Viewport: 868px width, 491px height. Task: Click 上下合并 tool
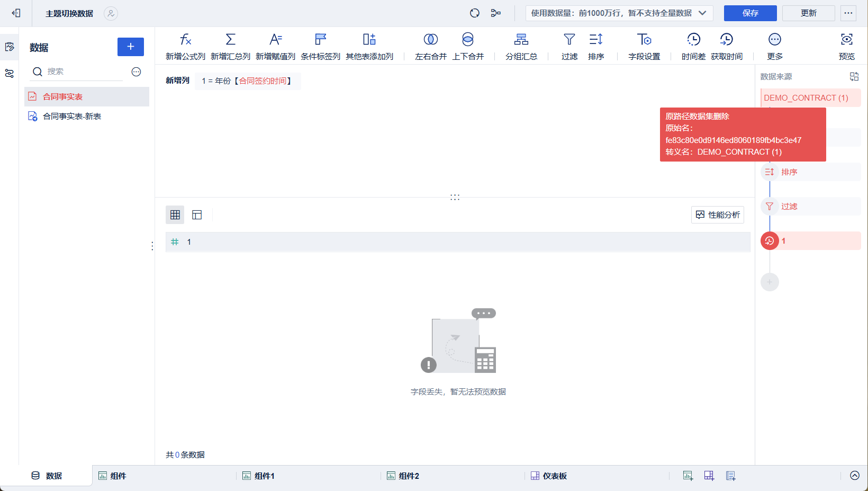(x=468, y=47)
